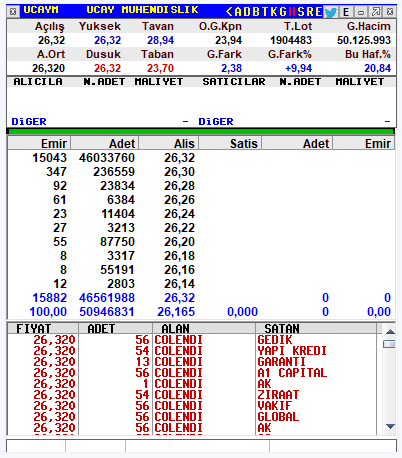
Task: Select bid quantity 55191
Action: pos(117,270)
